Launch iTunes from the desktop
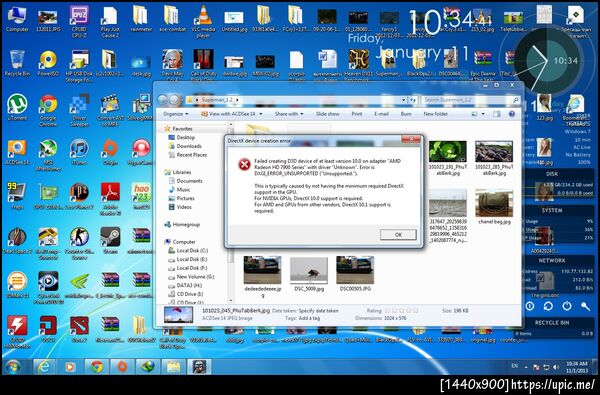Image resolution: width=600 pixels, height=395 pixels. pyautogui.click(x=79, y=152)
